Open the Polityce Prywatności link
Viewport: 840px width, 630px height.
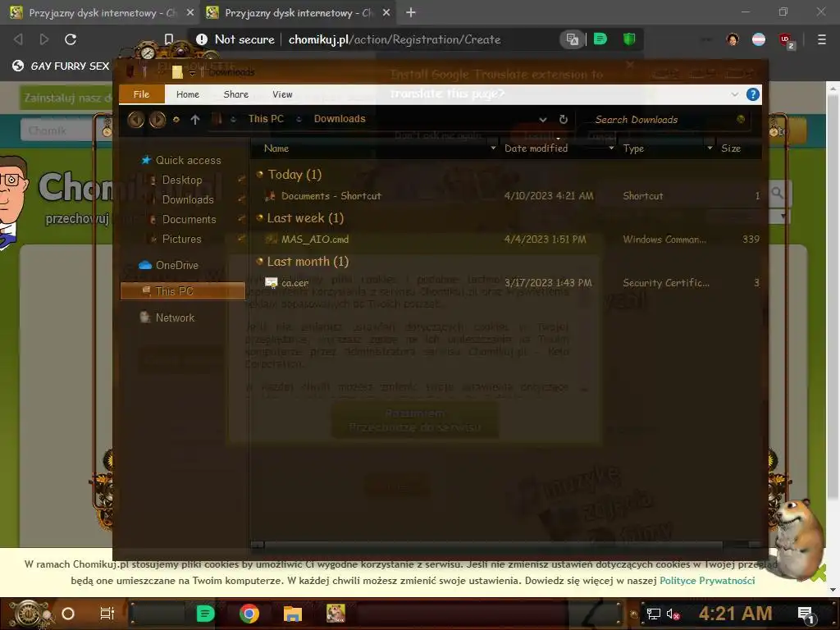[x=706, y=581]
